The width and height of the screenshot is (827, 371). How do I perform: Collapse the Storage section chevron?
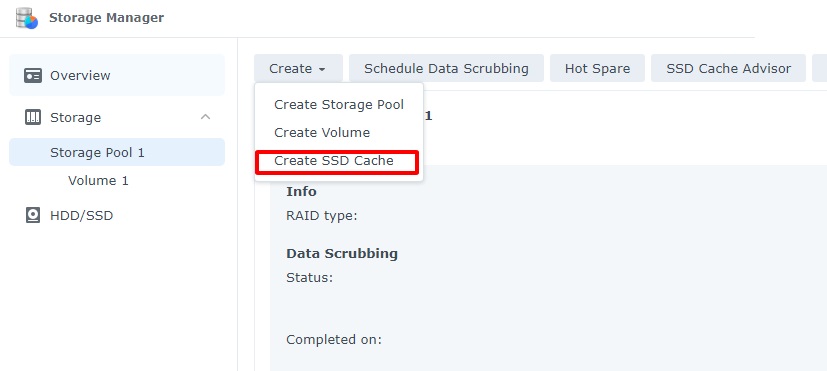[x=206, y=117]
